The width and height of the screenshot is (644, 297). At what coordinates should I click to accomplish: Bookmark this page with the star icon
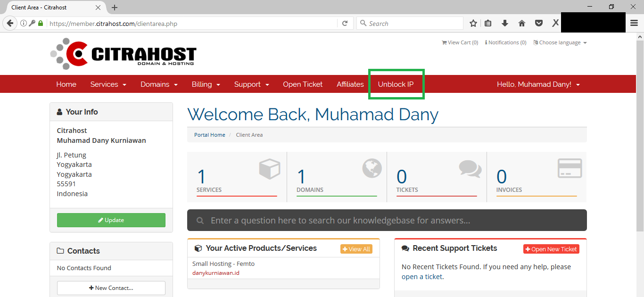click(473, 23)
